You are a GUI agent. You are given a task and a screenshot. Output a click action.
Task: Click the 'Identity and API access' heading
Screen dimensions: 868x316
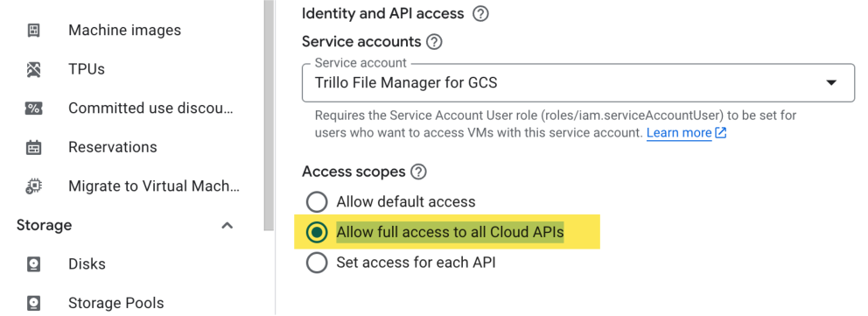tap(382, 14)
